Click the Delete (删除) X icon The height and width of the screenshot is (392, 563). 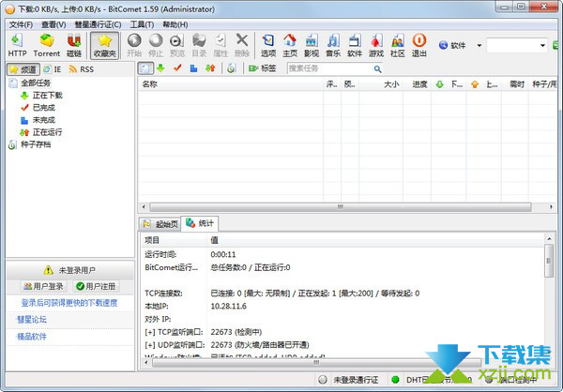[x=242, y=45]
